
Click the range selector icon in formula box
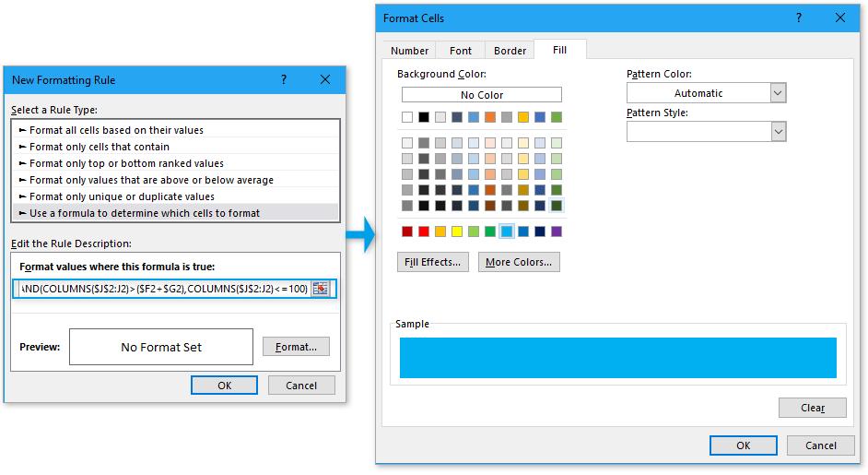pos(321,288)
